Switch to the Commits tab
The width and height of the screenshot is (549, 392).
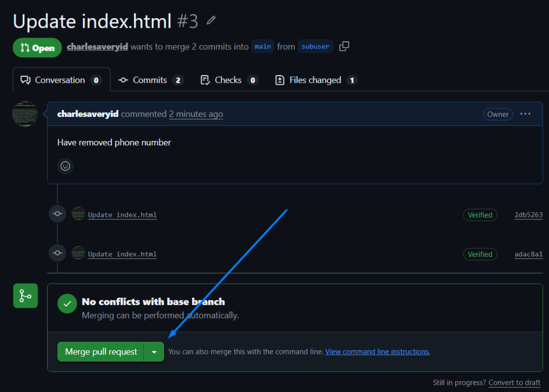click(x=151, y=80)
